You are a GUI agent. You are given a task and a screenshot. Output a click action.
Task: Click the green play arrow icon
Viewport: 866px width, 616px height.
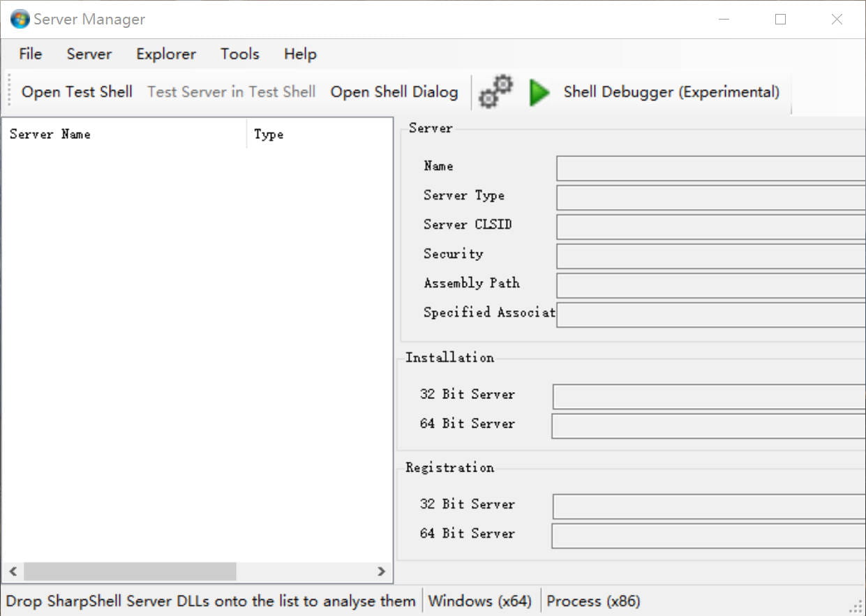pyautogui.click(x=539, y=92)
